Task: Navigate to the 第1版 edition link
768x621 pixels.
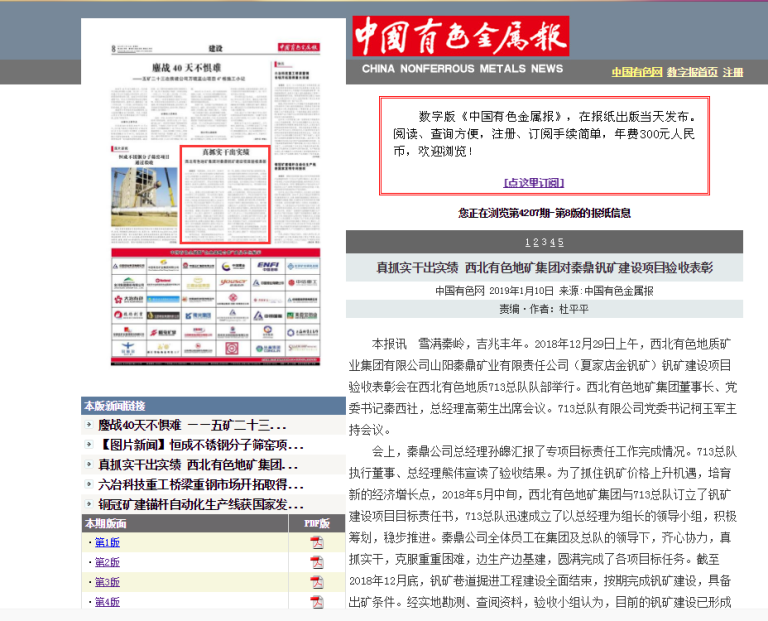Action: (107, 542)
